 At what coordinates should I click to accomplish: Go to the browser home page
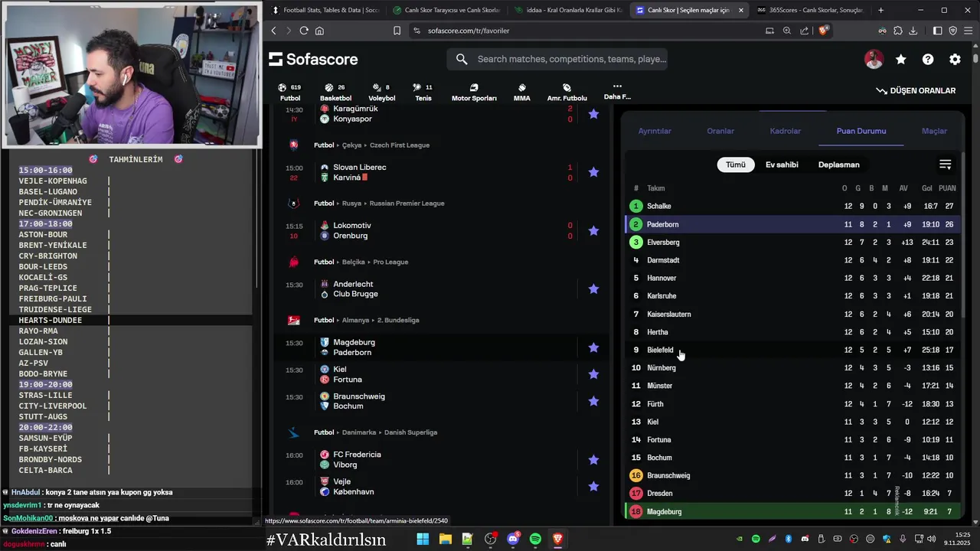(x=319, y=31)
